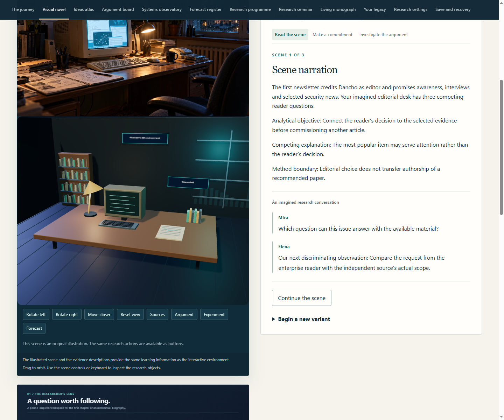
Task: Expand Begin a new variant
Action: pos(301,319)
